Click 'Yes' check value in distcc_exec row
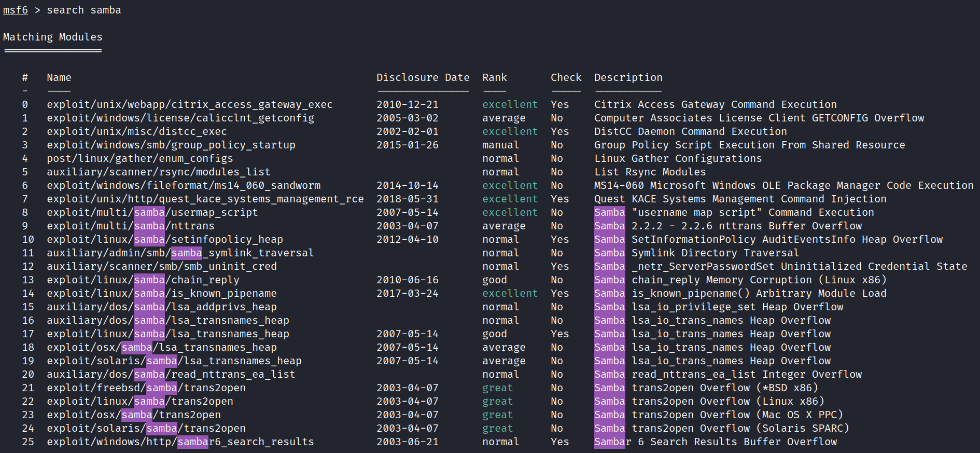Screen dimensions: 980x453 560,131
